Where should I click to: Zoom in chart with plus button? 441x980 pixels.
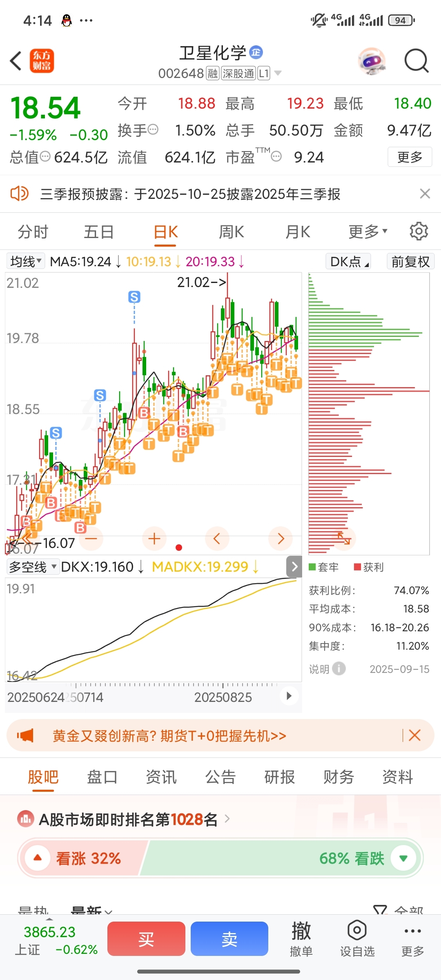pyautogui.click(x=154, y=539)
